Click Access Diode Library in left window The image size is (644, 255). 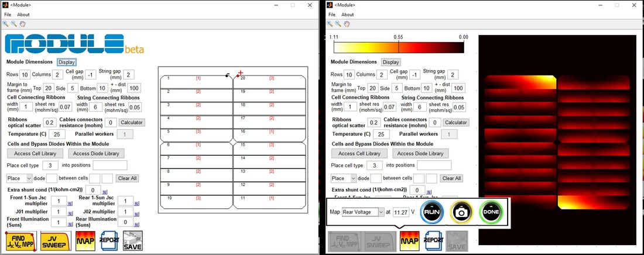pyautogui.click(x=96, y=154)
